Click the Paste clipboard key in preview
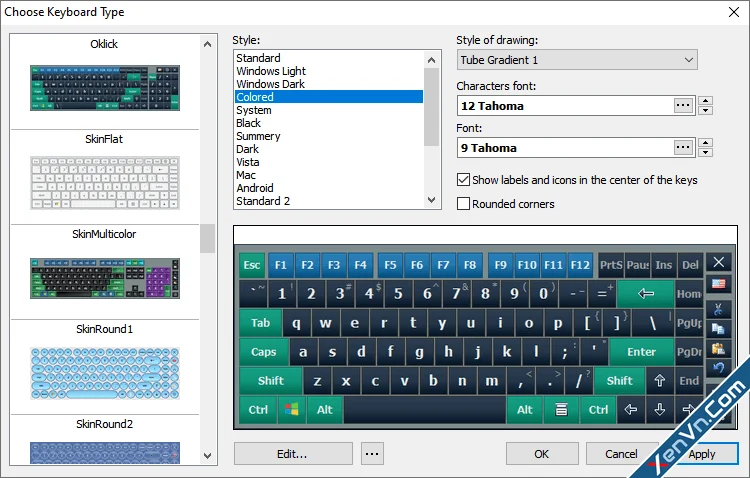This screenshot has height=478, width=750. pos(718,349)
